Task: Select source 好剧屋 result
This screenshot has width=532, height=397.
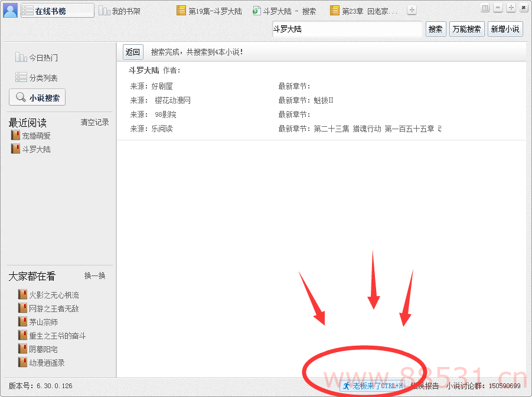Action: (151, 86)
